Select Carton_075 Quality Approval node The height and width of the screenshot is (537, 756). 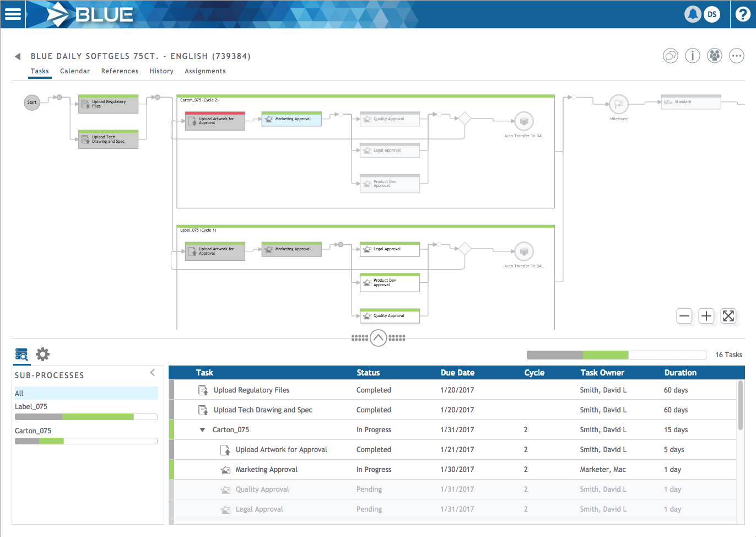(x=390, y=119)
